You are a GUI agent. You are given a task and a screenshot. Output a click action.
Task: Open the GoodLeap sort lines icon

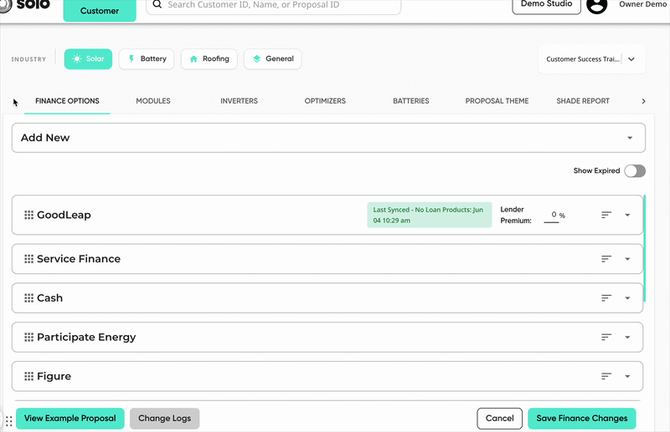pos(606,215)
